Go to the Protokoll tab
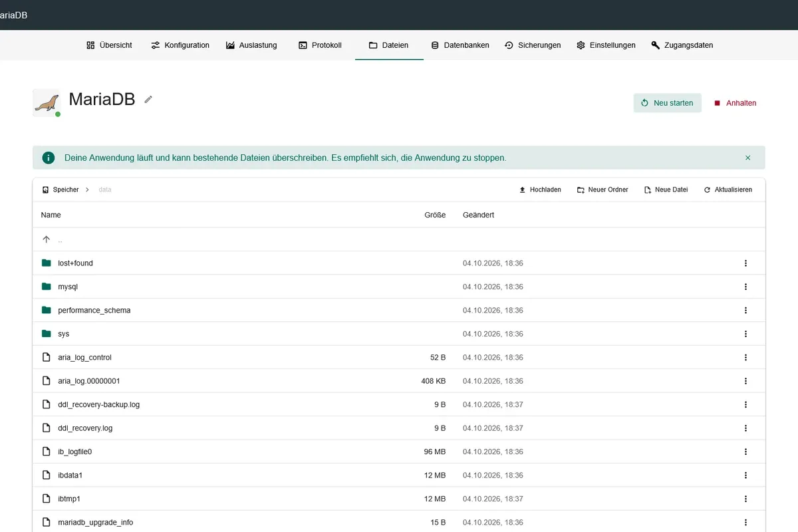798x532 pixels. (x=320, y=45)
